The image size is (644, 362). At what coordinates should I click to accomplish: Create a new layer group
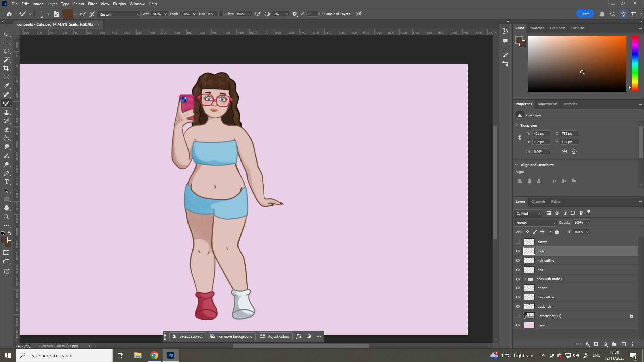tap(614, 344)
